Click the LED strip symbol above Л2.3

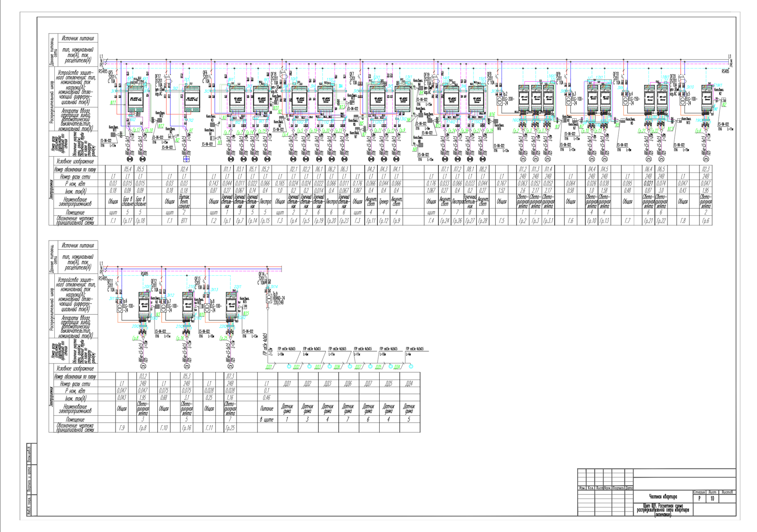click(706, 159)
